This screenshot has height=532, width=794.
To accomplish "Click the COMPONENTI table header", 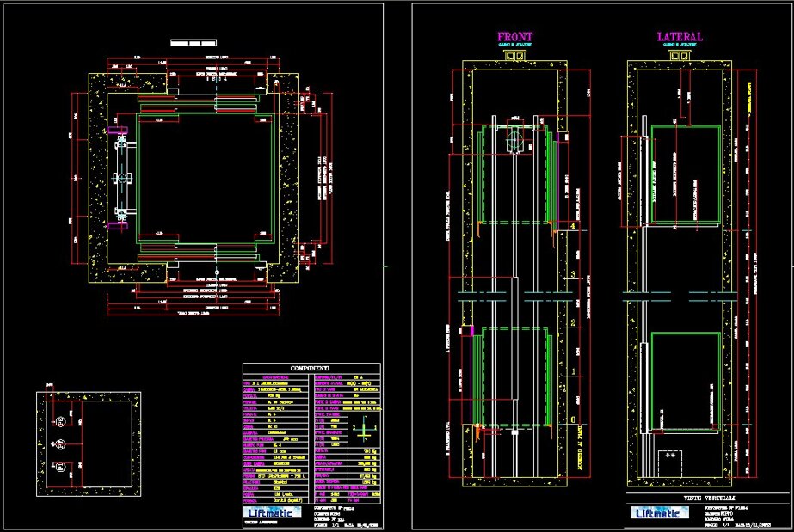I will [311, 368].
